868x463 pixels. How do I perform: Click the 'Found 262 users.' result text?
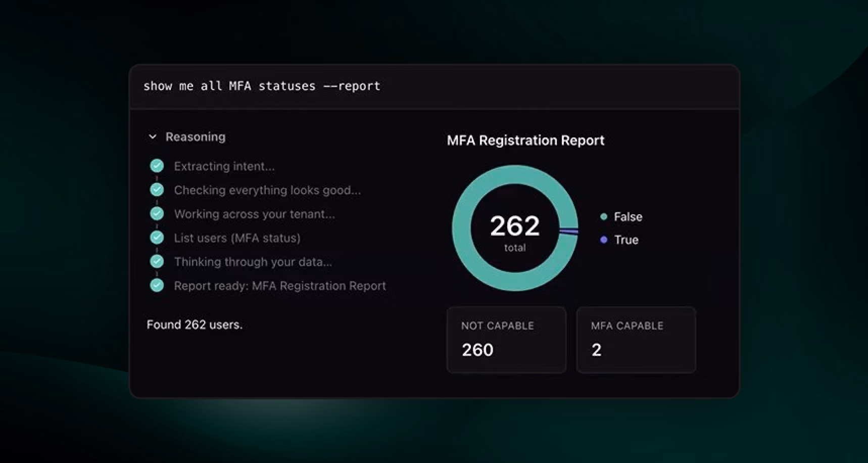(195, 325)
